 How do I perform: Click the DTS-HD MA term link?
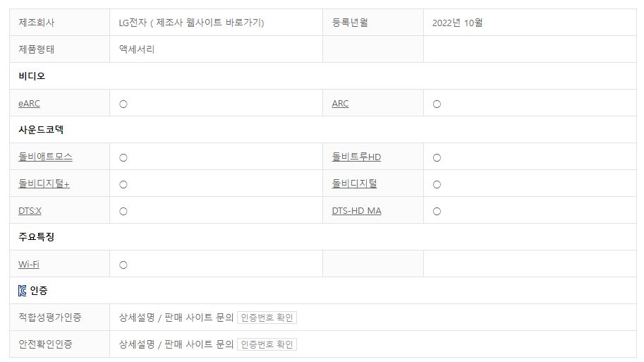click(x=356, y=211)
